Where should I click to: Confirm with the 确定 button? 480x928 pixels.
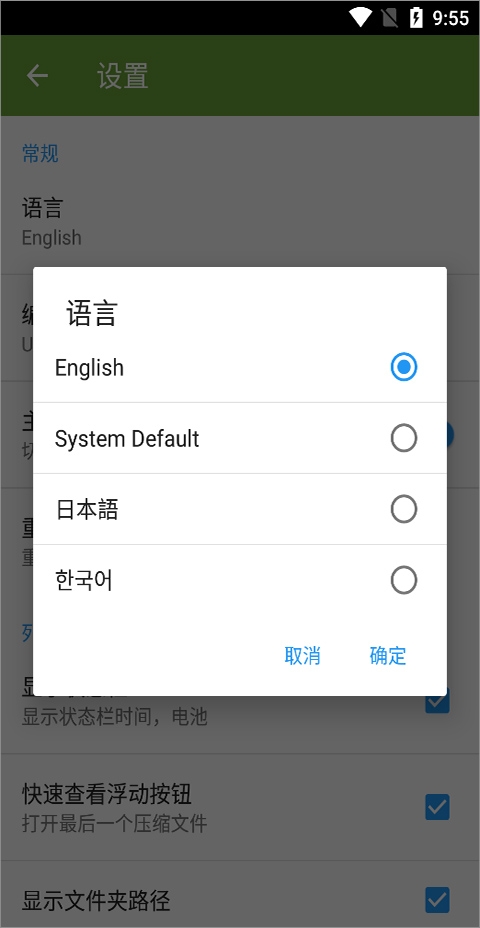click(388, 656)
